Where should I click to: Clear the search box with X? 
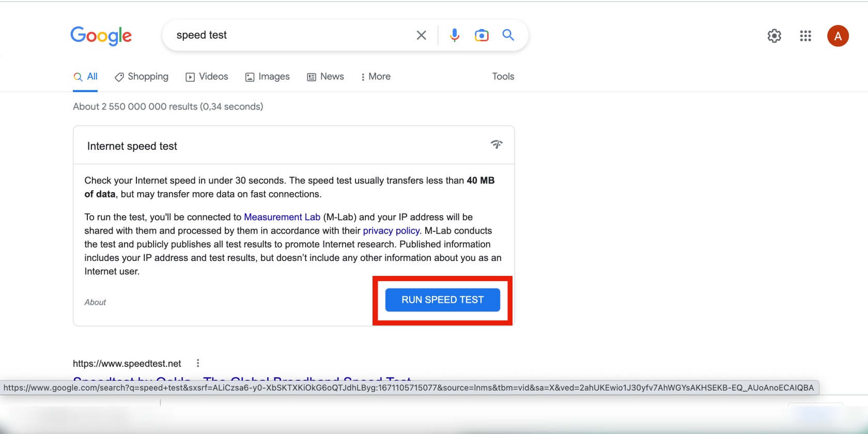click(422, 35)
